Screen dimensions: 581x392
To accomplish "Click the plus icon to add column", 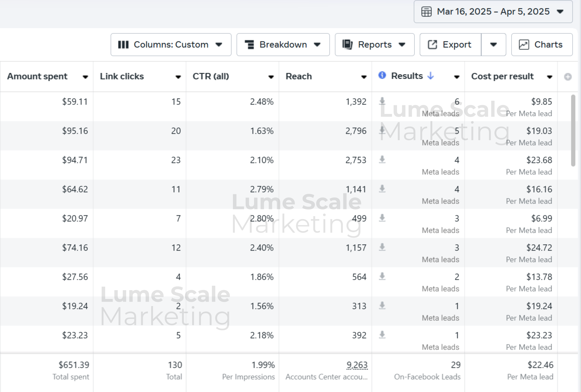I will coord(568,77).
